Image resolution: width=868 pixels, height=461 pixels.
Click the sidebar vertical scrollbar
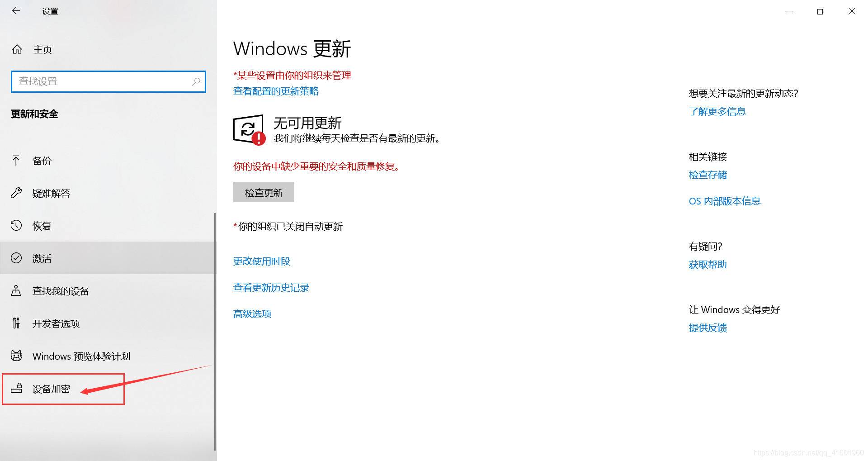coord(215,331)
